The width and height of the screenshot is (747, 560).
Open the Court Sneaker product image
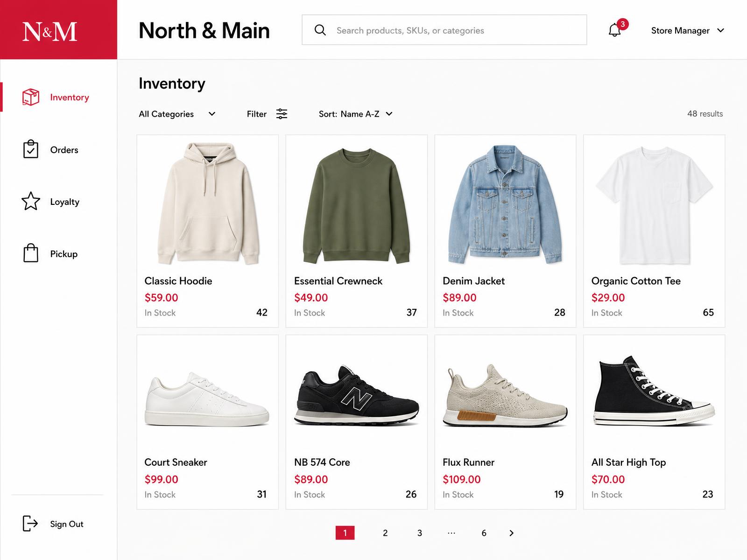click(207, 399)
